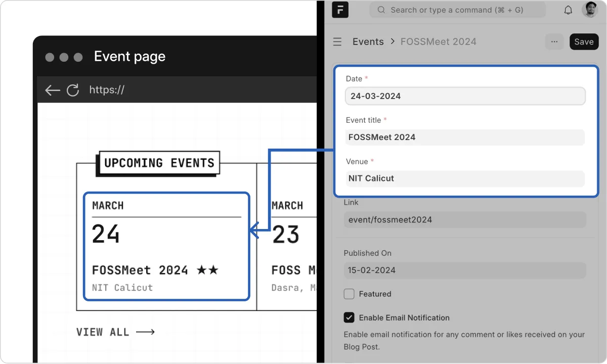Click the Save button
The width and height of the screenshot is (607, 364).
[x=584, y=42]
